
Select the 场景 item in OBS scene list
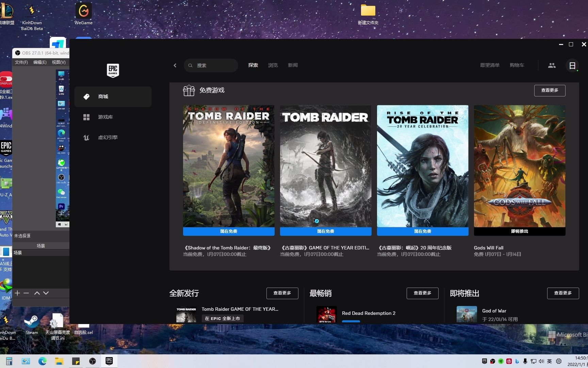[x=41, y=252]
